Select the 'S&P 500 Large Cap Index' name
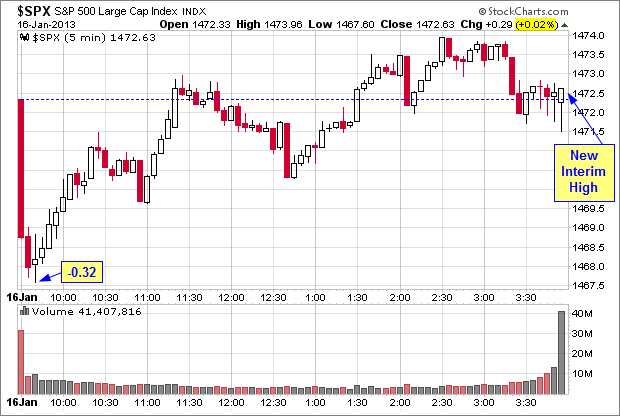Screen dimensions: 620x416 click(x=115, y=11)
